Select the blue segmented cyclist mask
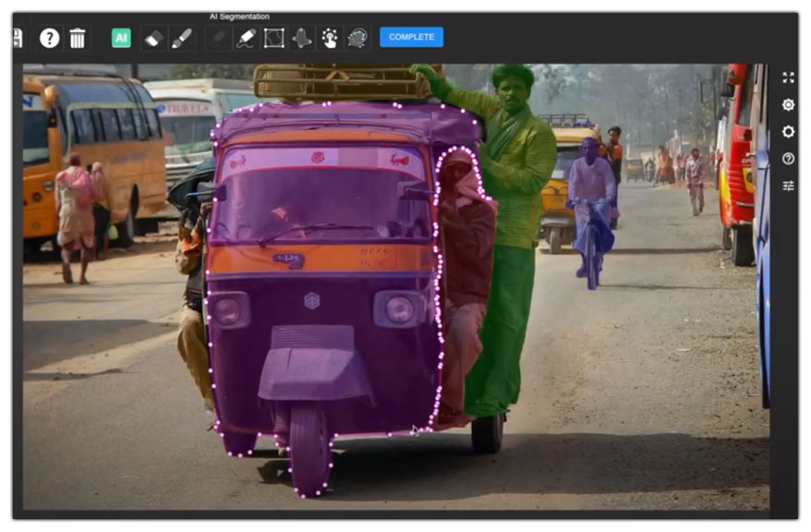The width and height of the screenshot is (811, 532). tap(591, 203)
